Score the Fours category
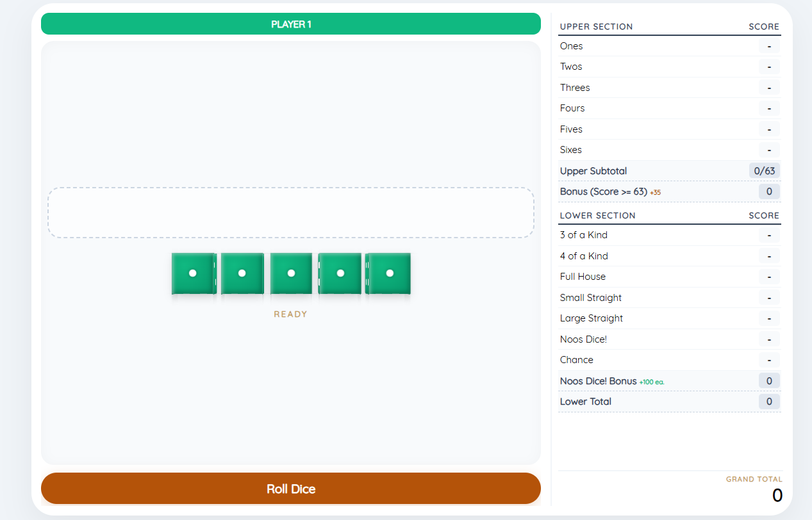812x520 pixels. click(670, 108)
